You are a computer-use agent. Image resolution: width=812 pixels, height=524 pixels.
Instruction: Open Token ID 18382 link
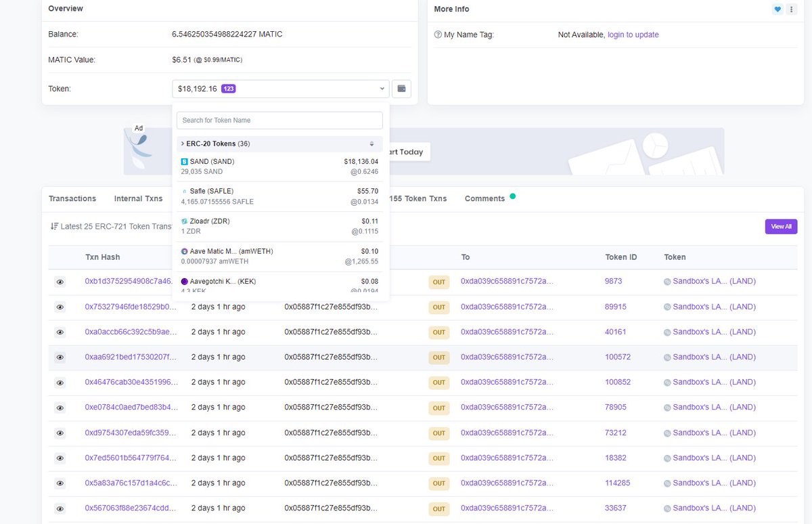click(x=616, y=458)
